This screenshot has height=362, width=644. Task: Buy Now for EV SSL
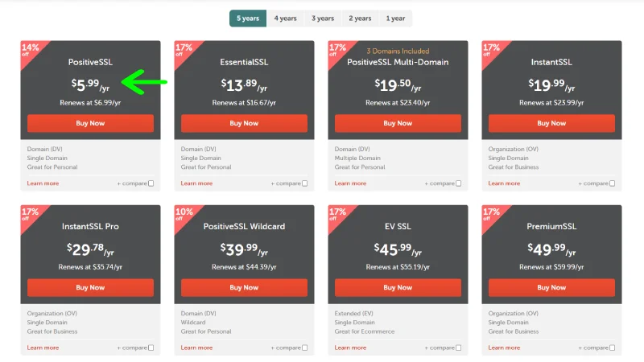(398, 287)
